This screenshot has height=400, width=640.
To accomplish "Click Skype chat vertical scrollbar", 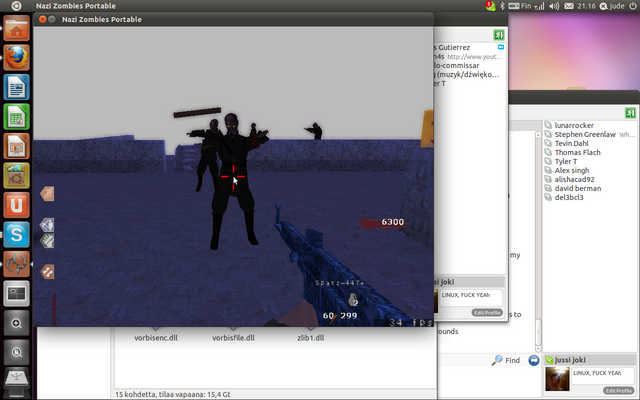I will (x=538, y=241).
